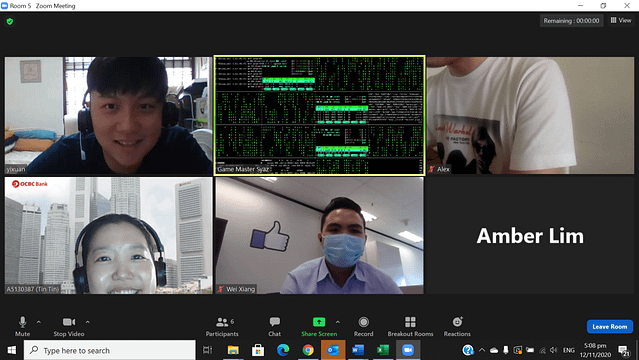The height and width of the screenshot is (360, 639).
Task: Change layout with the View button
Action: point(621,20)
